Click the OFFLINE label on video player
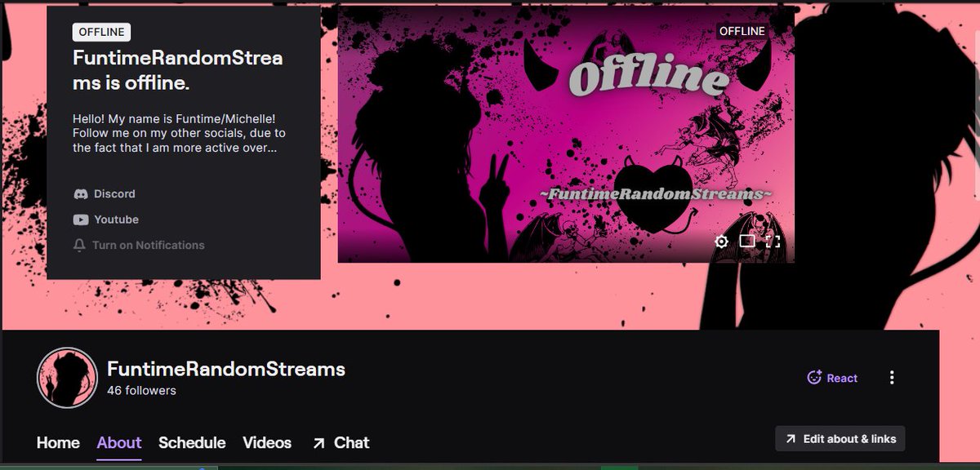 pyautogui.click(x=742, y=31)
